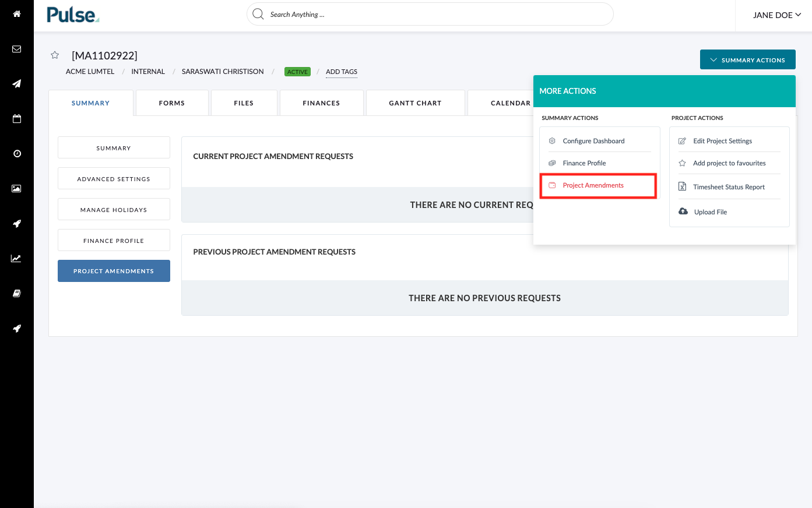Click the search magnifier icon
Image resolution: width=812 pixels, height=508 pixels.
coord(258,14)
